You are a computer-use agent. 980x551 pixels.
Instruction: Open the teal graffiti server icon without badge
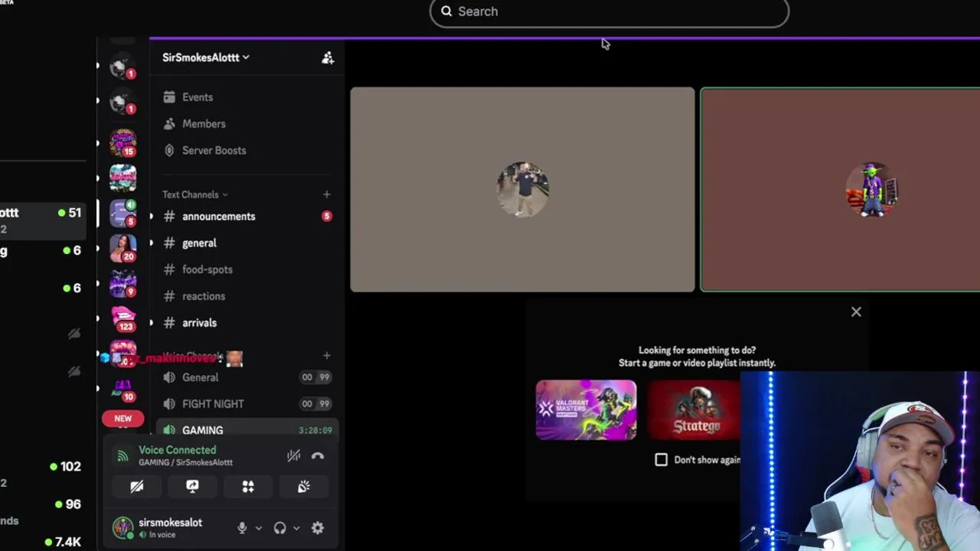pos(122,178)
